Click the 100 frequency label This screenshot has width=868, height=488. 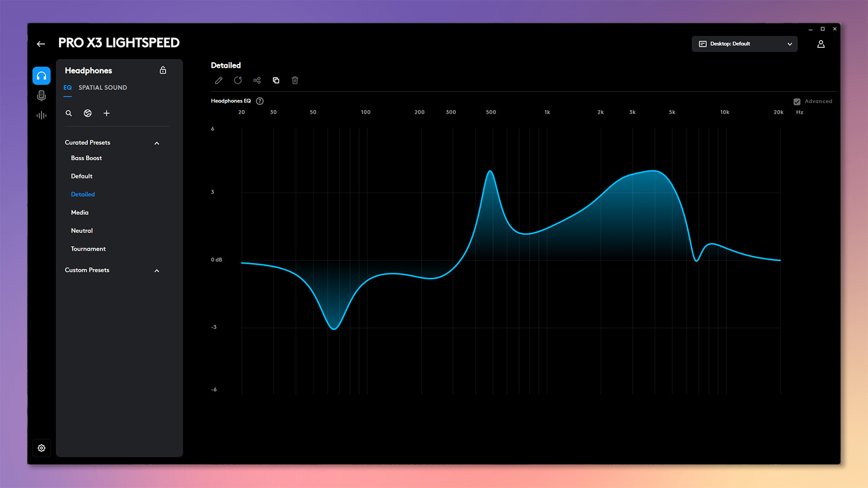point(366,112)
